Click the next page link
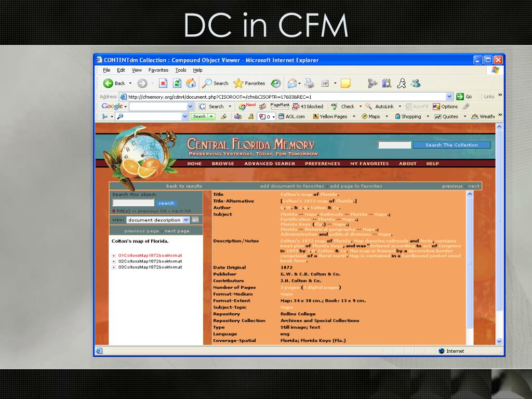Viewport: 532px width, 399px height. point(177,231)
